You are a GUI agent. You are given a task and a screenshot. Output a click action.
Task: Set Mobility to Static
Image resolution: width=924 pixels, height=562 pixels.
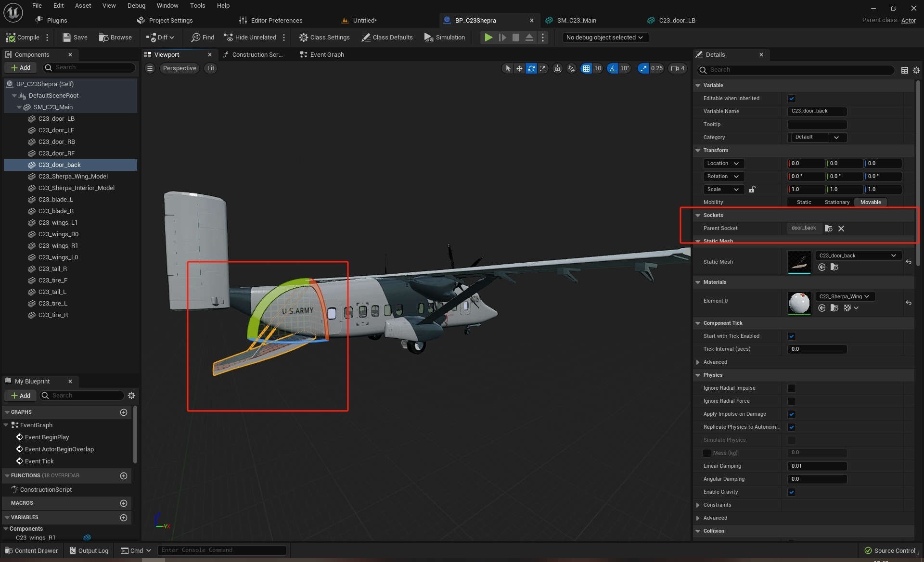click(804, 203)
